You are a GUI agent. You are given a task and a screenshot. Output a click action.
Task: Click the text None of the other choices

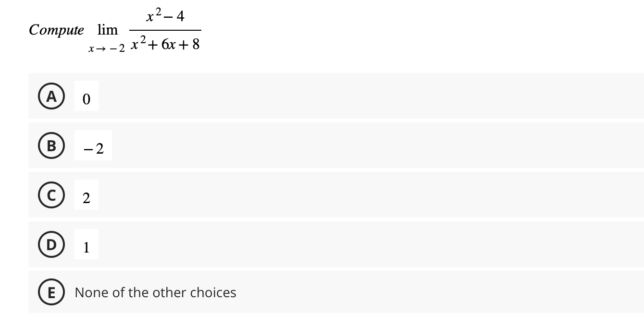155,292
